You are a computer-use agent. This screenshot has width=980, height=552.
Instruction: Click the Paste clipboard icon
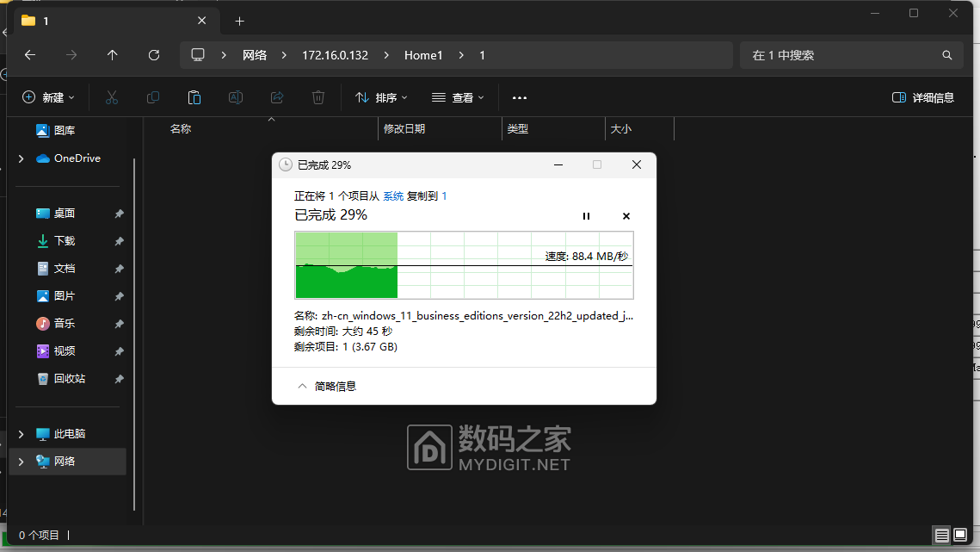click(x=194, y=97)
